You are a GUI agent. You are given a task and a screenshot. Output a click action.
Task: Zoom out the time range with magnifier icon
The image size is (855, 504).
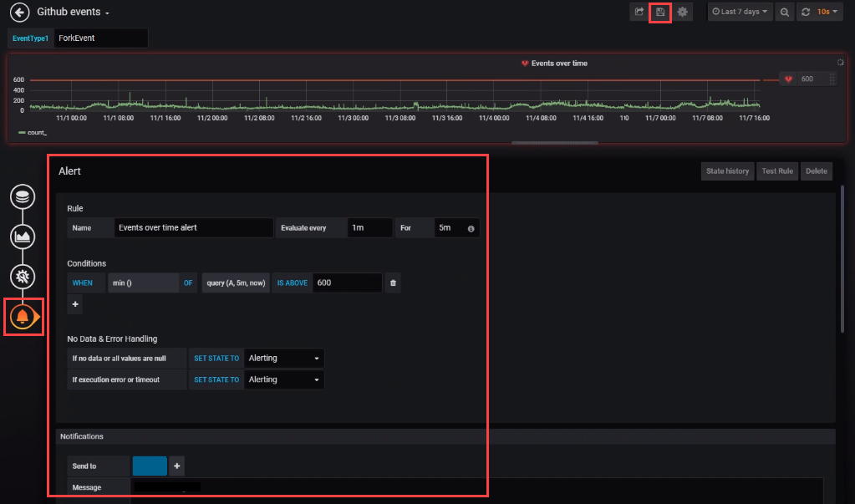(x=784, y=12)
